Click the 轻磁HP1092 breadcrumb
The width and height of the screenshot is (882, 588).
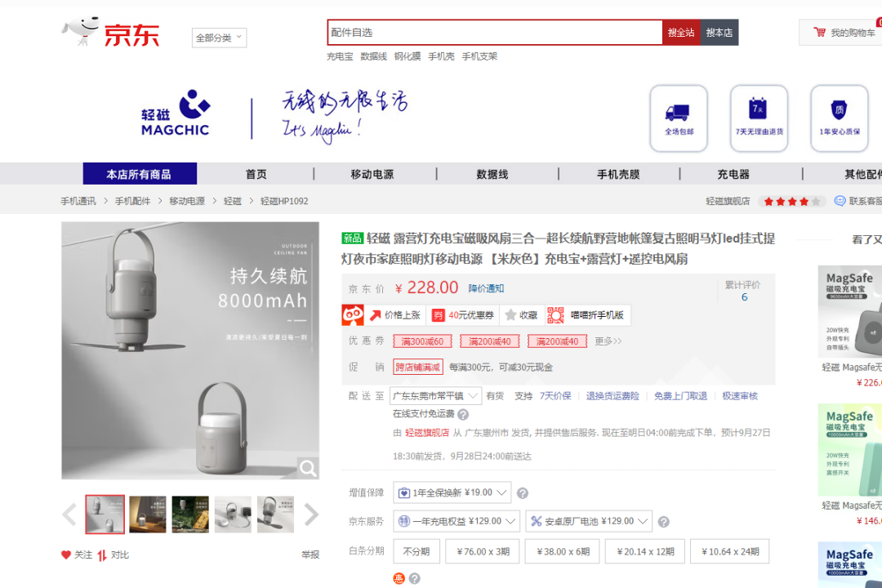284,201
